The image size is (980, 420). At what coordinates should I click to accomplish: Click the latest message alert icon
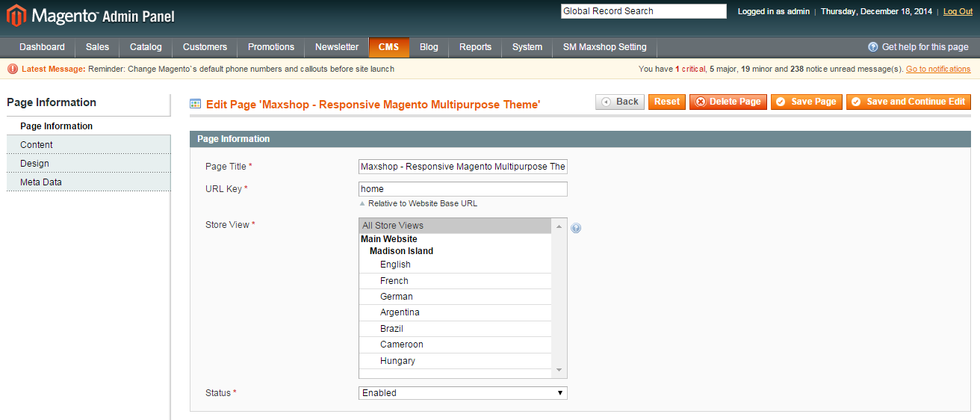point(13,69)
